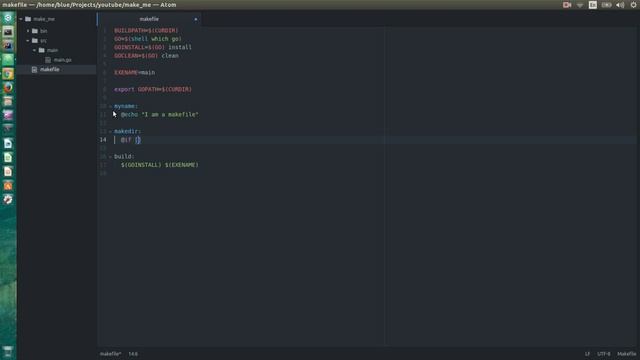This screenshot has height=360, width=640.
Task: Open the system power gear menu
Action: (633, 5)
